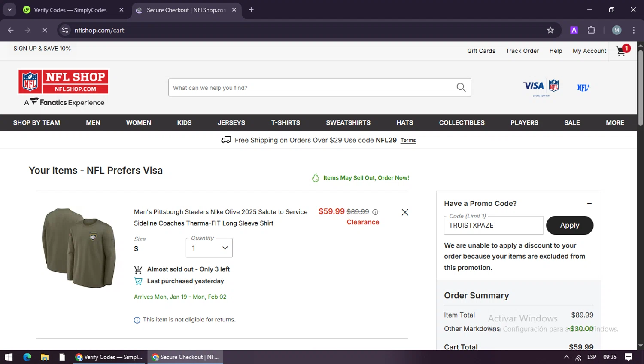Open the Windows Start menu
The height and width of the screenshot is (364, 644).
pyautogui.click(x=9, y=357)
